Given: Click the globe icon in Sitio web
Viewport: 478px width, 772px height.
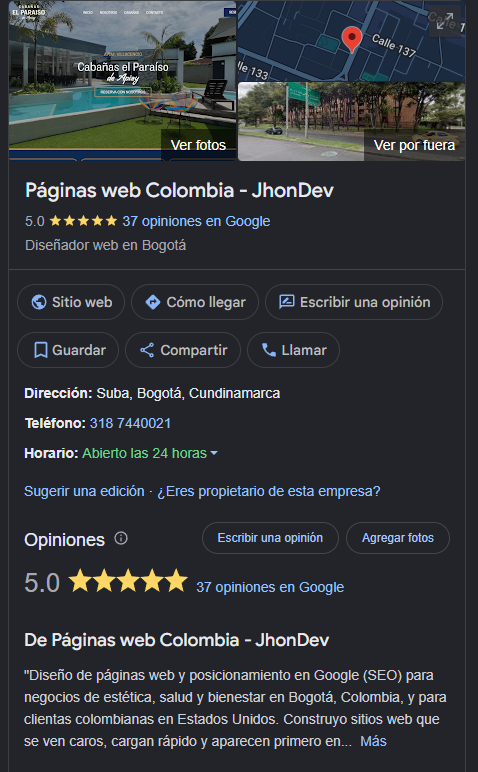Looking at the screenshot, I should tap(39, 302).
